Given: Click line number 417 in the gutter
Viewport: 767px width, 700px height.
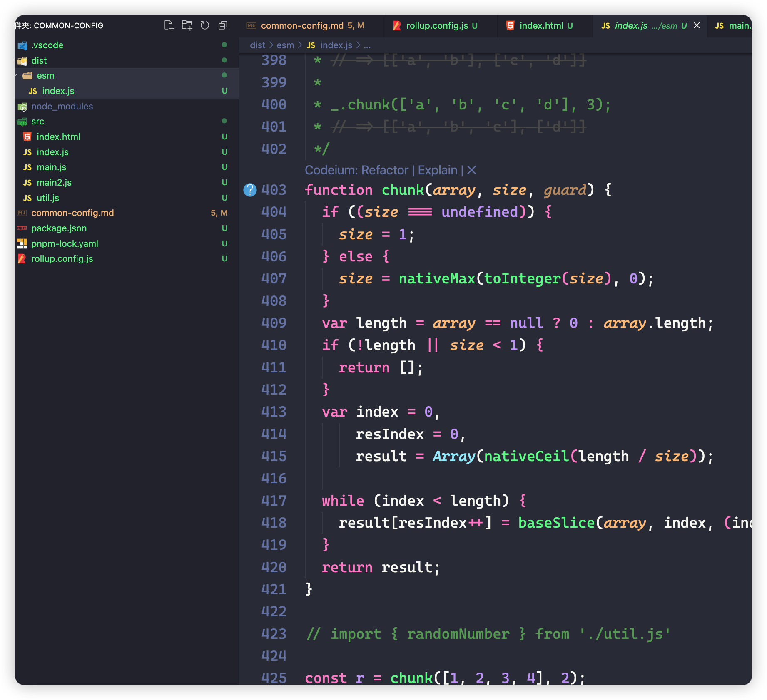Looking at the screenshot, I should (x=274, y=501).
